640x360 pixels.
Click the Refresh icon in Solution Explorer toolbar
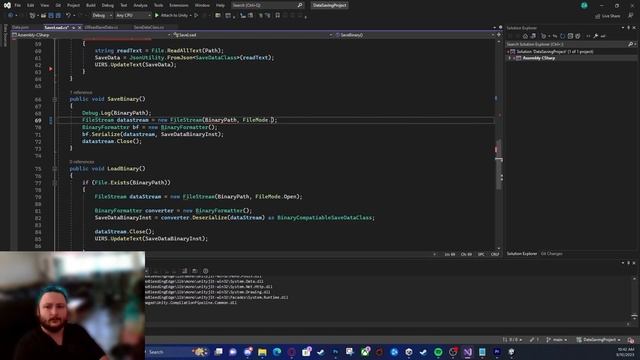click(x=562, y=36)
